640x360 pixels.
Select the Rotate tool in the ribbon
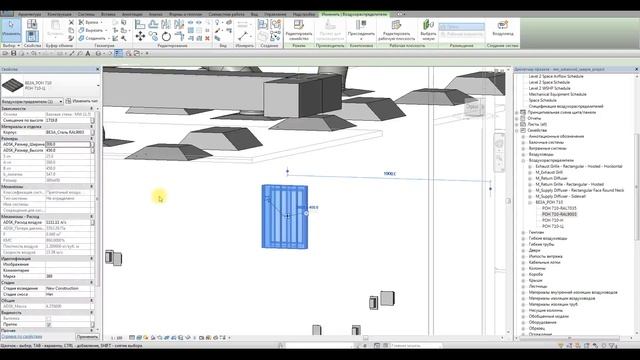(x=166, y=37)
